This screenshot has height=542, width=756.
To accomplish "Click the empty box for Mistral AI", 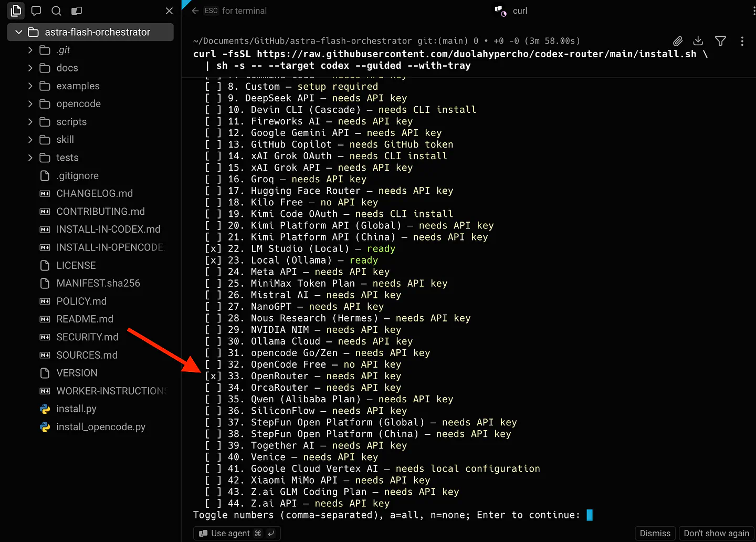I will 213,295.
